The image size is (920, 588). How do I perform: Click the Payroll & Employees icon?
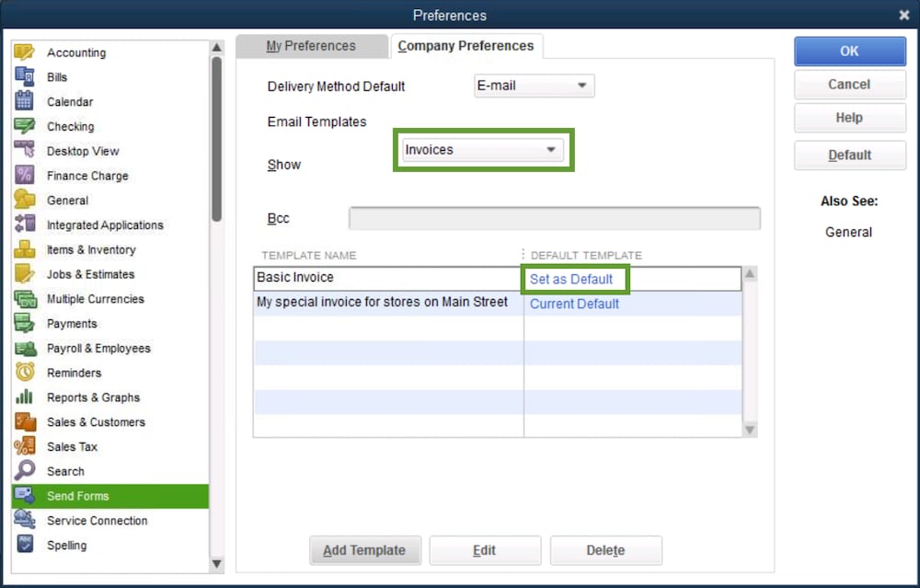pos(25,348)
